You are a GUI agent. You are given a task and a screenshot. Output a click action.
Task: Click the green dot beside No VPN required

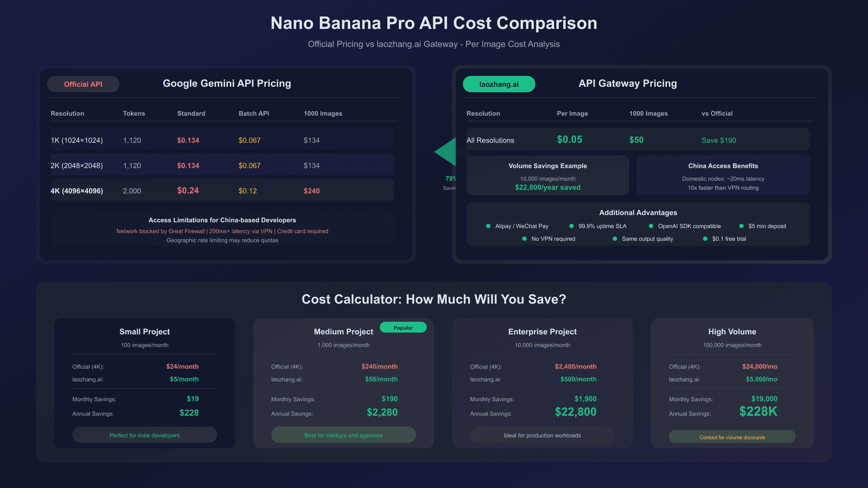coord(524,239)
